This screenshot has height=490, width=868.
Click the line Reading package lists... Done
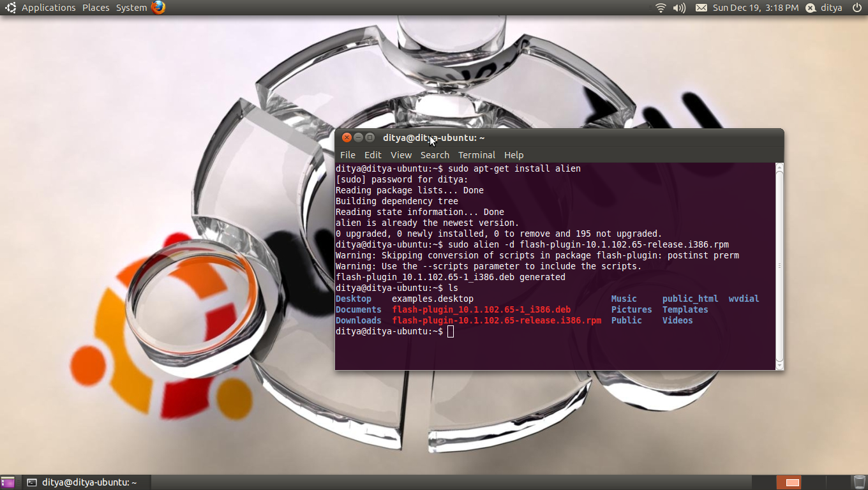[410, 190]
